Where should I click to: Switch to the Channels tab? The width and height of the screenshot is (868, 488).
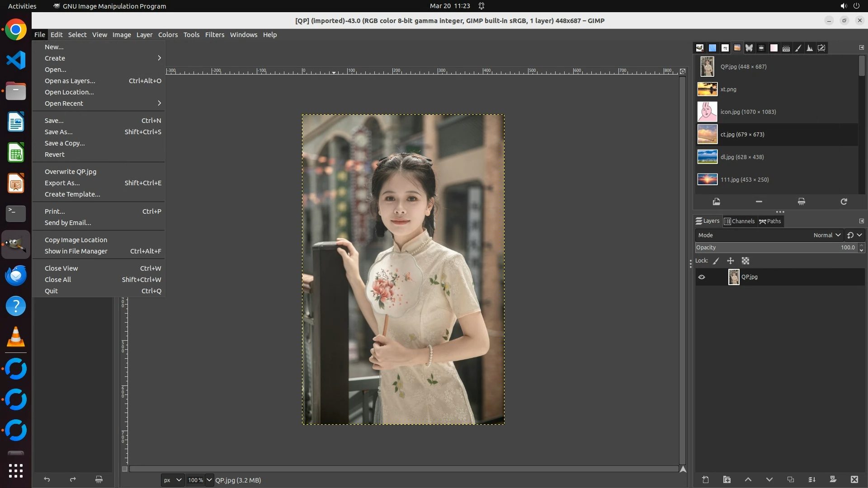point(740,221)
